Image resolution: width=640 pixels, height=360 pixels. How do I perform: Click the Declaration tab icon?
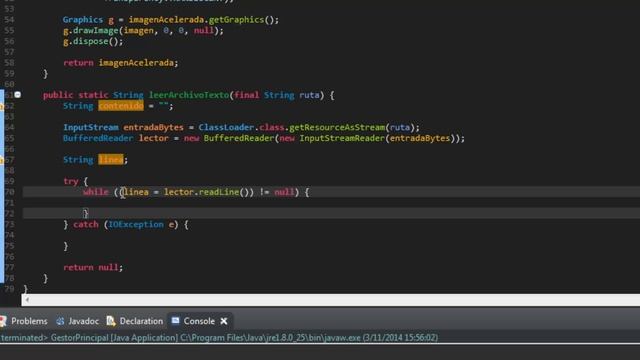pyautogui.click(x=111, y=321)
